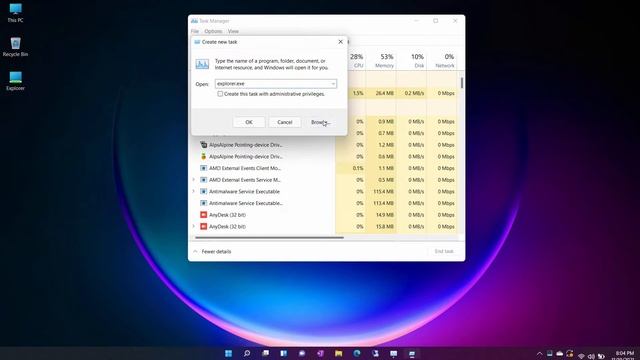640x360 pixels.
Task: Click the horizontal scrollbar in Task Manager
Action: 269,238
